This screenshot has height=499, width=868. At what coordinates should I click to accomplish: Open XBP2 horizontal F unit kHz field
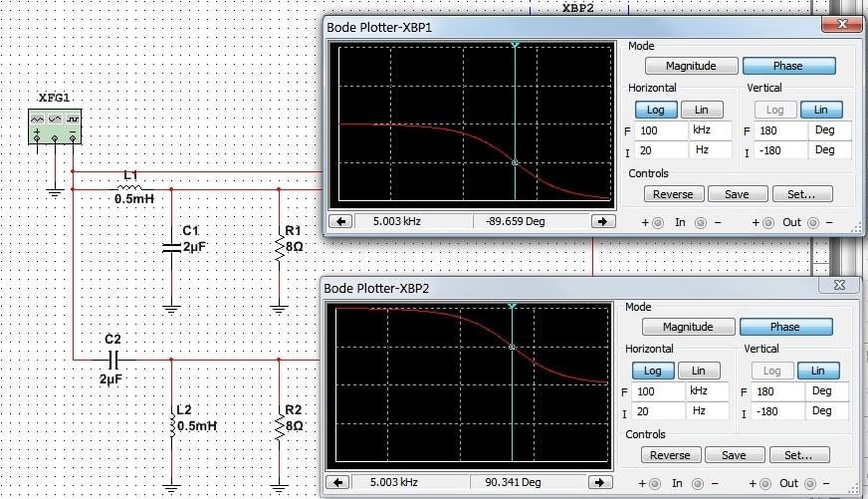click(x=708, y=391)
